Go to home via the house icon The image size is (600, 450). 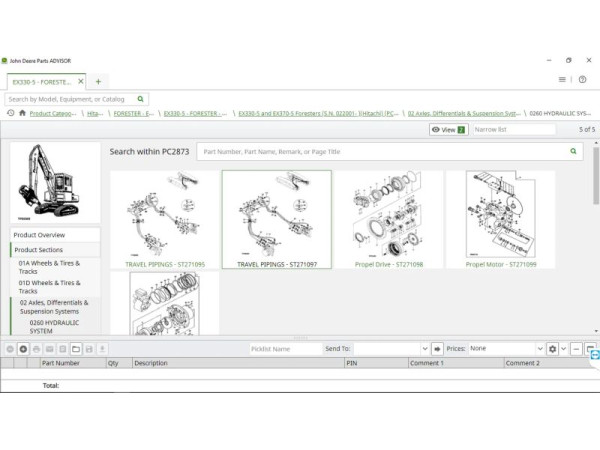coord(22,114)
